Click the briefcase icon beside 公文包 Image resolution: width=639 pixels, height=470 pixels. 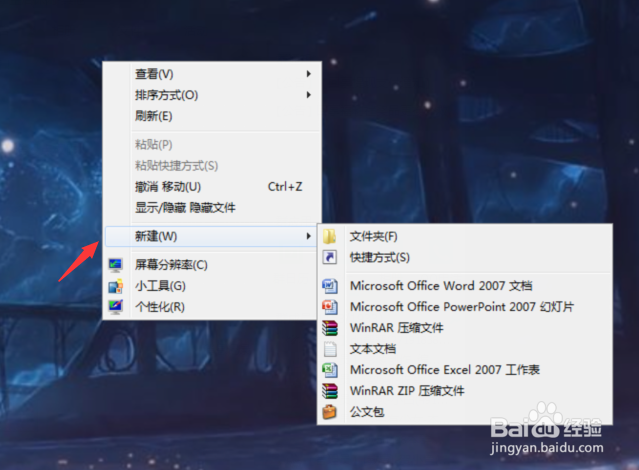click(x=330, y=412)
